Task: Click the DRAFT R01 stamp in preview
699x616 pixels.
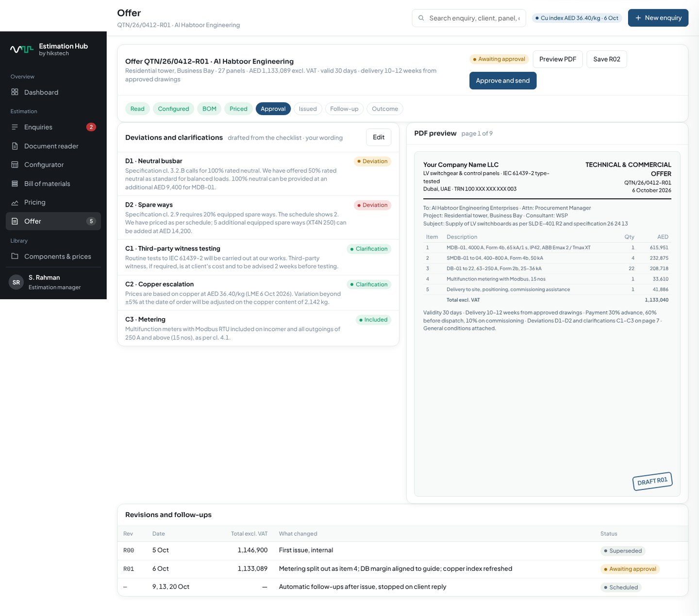Action: pos(652,481)
